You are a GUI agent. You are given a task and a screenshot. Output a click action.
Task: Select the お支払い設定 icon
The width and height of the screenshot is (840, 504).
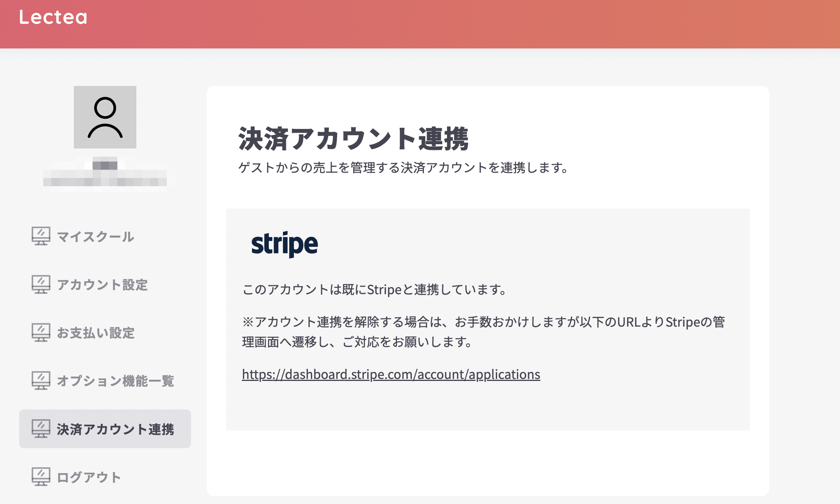click(41, 332)
